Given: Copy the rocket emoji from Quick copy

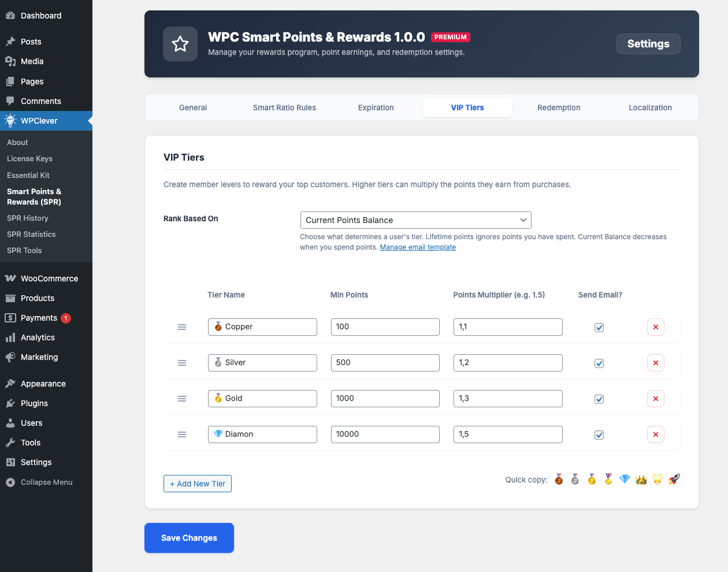Looking at the screenshot, I should tap(674, 479).
